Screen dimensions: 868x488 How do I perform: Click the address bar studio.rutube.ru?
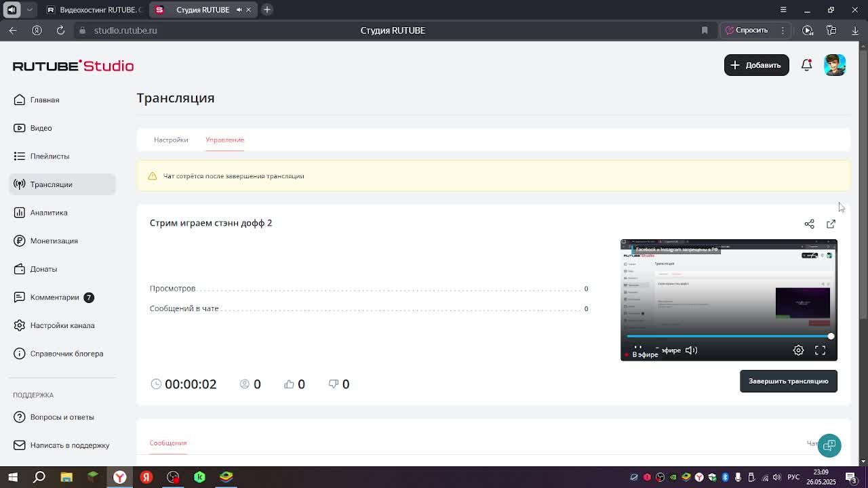tap(125, 30)
